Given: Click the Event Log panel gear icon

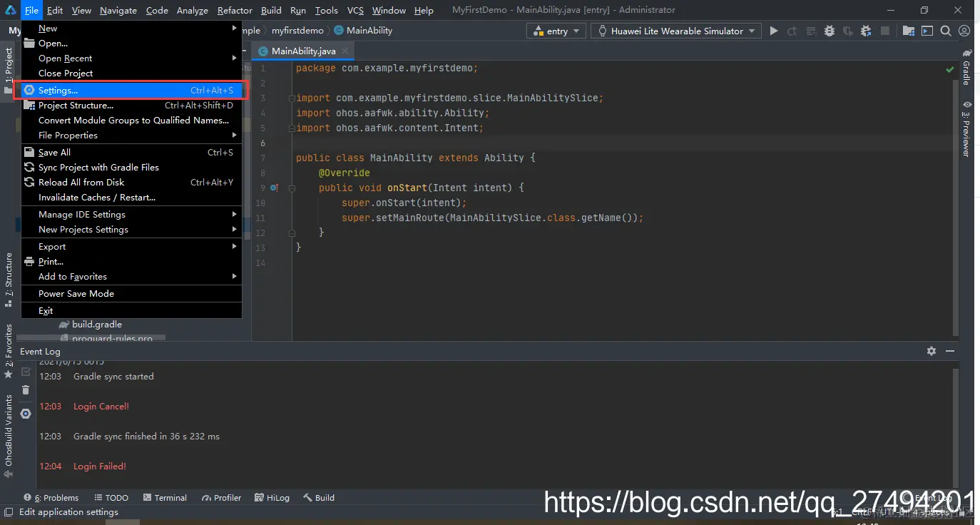Looking at the screenshot, I should (931, 351).
